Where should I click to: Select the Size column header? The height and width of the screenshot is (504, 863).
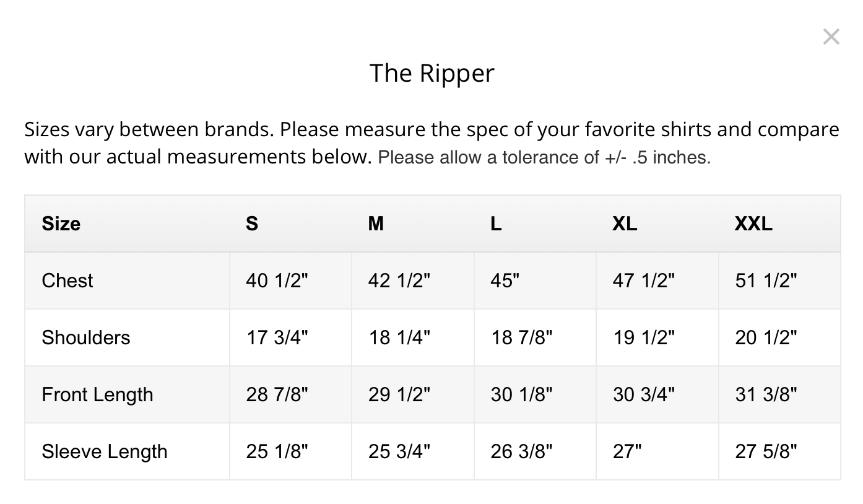tap(61, 224)
